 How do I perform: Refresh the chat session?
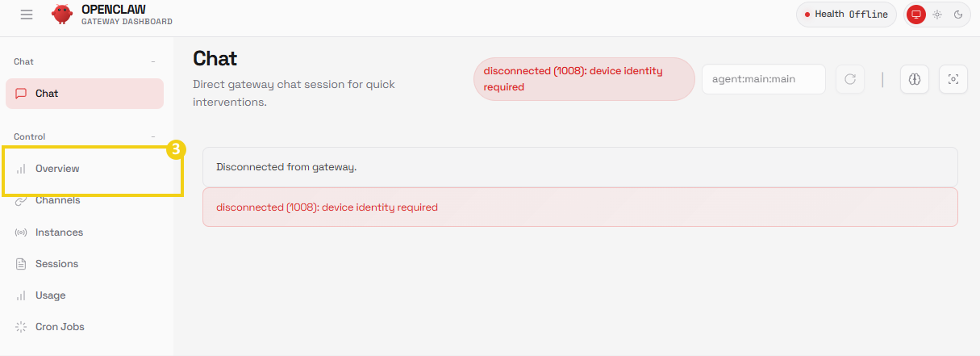(x=850, y=79)
